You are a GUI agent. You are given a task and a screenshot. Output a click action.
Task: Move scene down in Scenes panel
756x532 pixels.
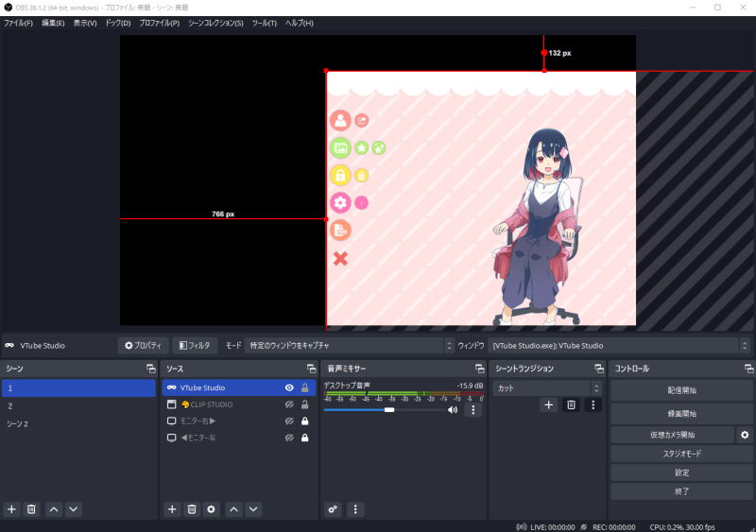(x=74, y=509)
